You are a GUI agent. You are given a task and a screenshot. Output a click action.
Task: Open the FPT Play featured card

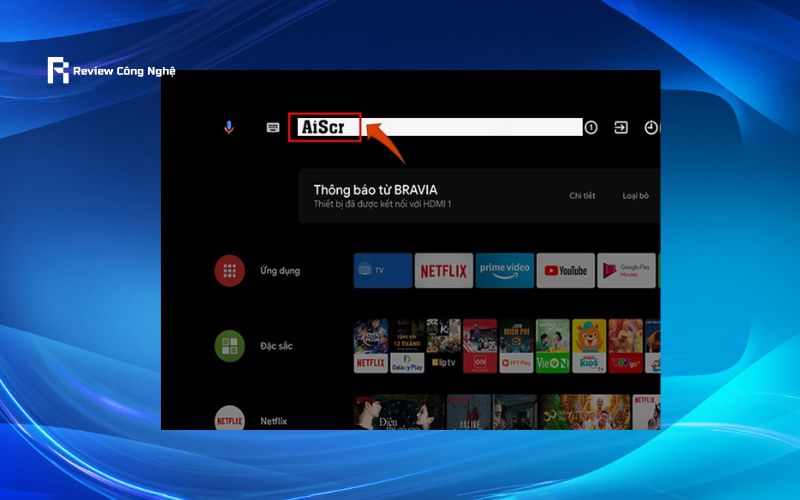click(516, 346)
